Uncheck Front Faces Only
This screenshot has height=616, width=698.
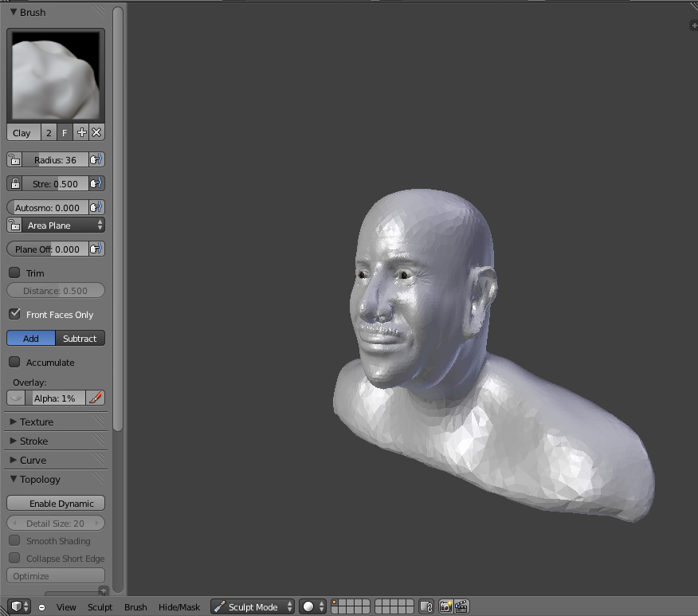(x=14, y=315)
